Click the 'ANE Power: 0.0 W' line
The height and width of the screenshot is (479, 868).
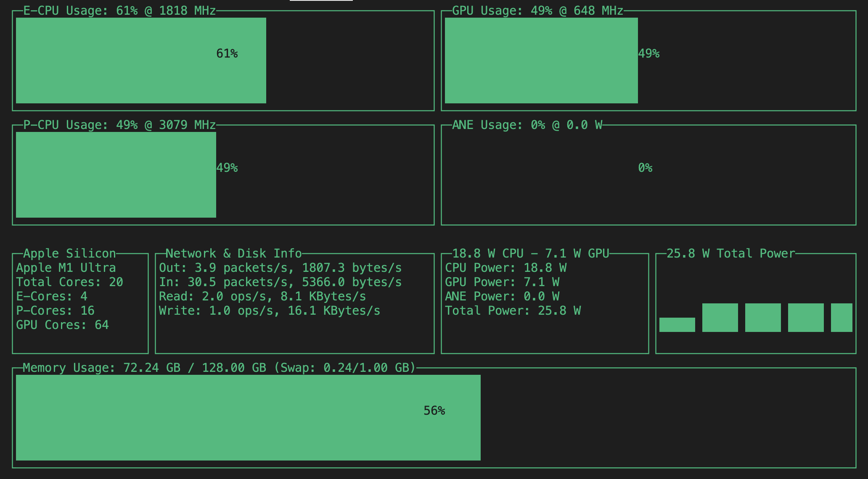coord(502,296)
